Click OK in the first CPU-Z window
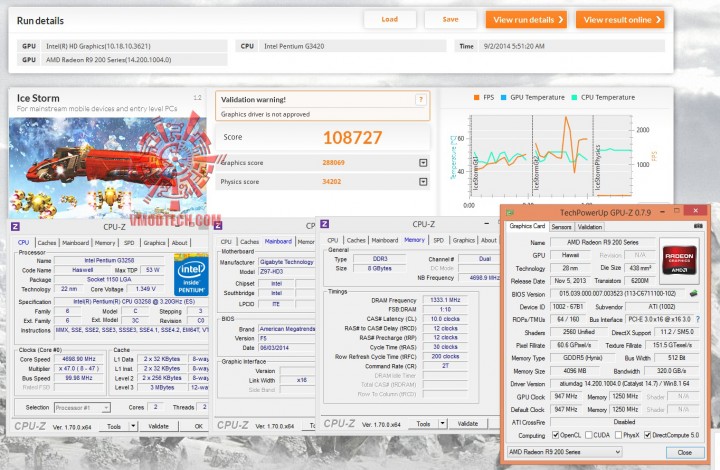720x470 pixels. 198,426
